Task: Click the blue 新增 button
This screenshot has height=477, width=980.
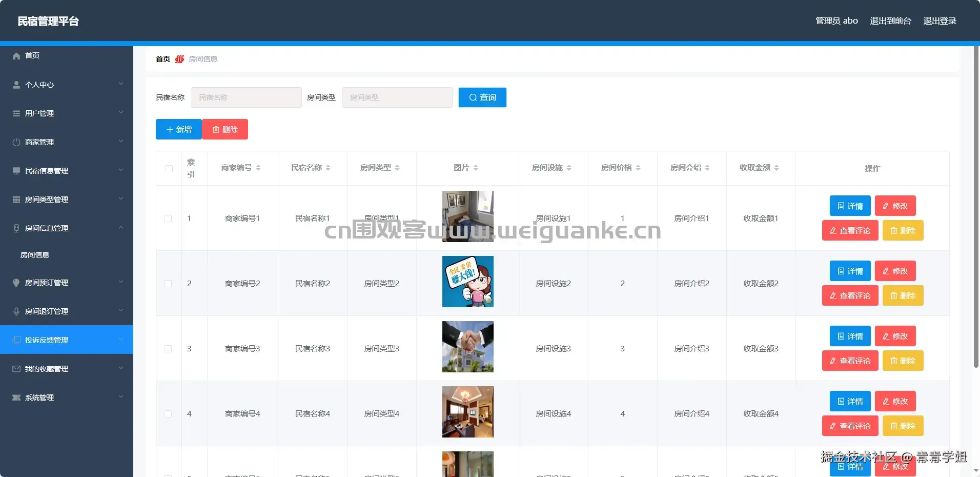Action: 179,129
